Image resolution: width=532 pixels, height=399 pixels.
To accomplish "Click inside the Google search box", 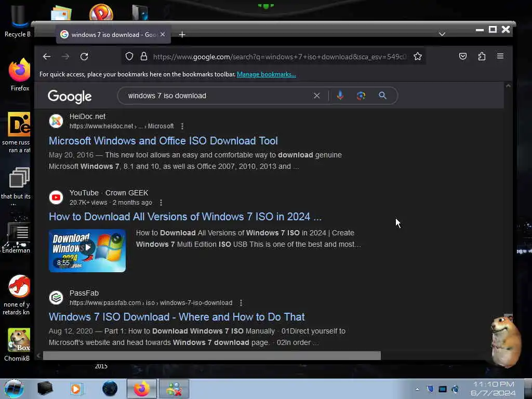I will [217, 96].
